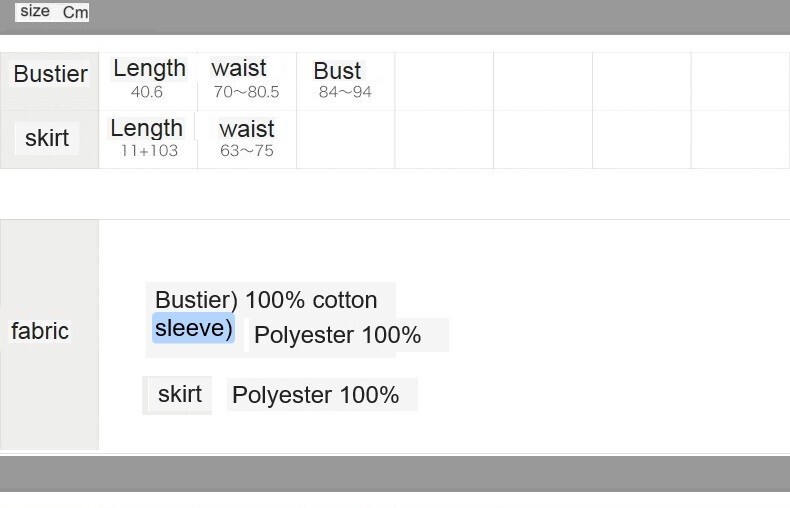Select the skirt row header cell

click(x=47, y=138)
